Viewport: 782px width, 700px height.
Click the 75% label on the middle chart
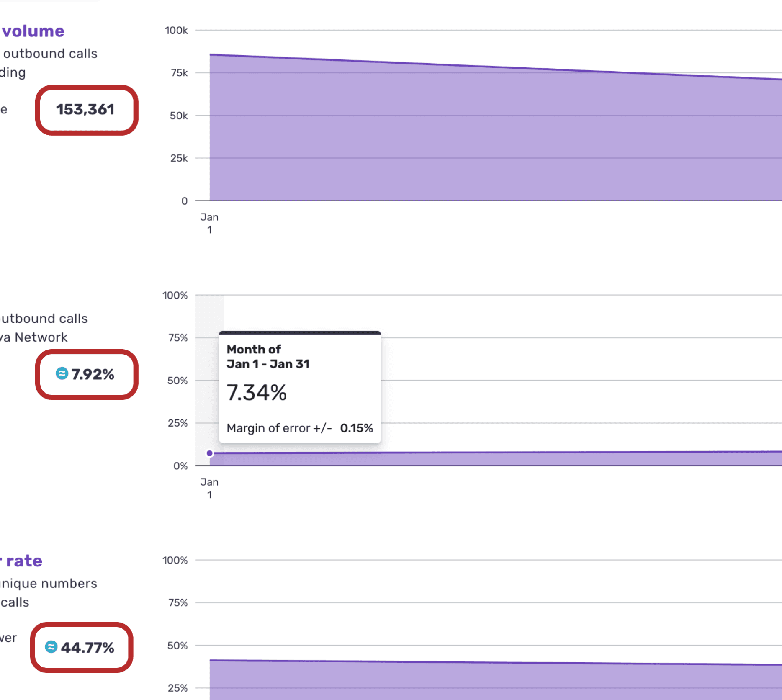[x=178, y=338]
